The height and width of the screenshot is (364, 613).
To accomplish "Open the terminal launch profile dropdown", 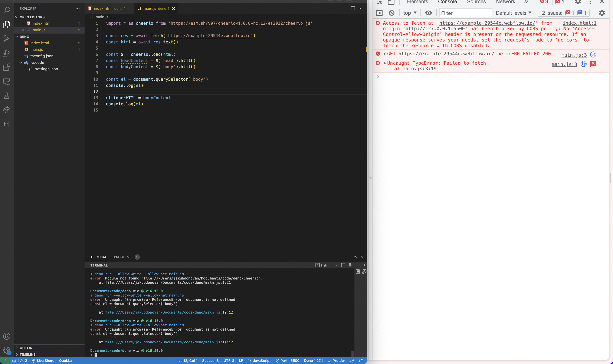I will click(337, 265).
